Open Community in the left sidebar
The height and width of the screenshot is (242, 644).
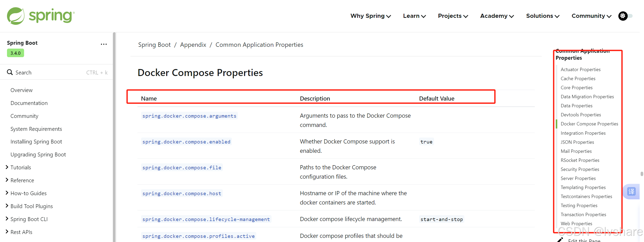(24, 116)
